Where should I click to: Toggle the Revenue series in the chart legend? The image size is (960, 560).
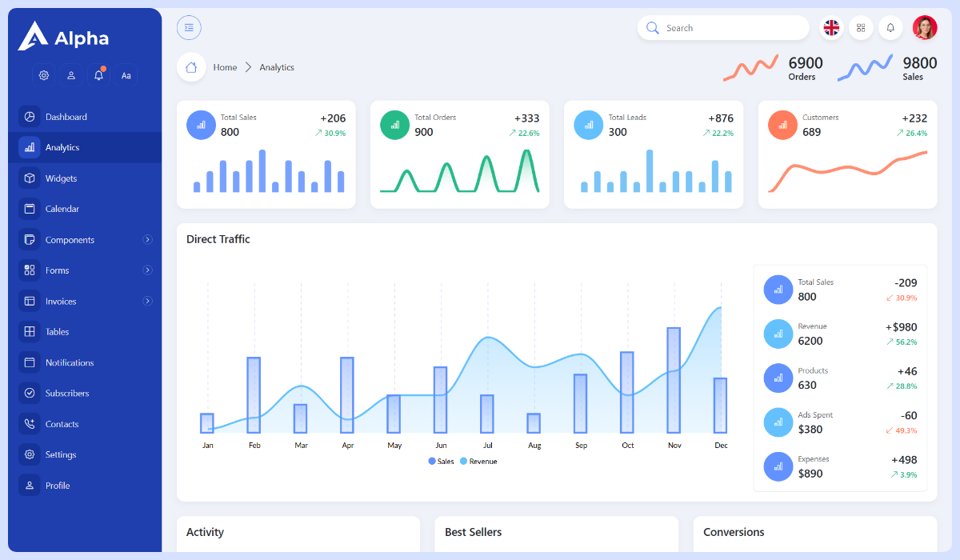click(478, 460)
